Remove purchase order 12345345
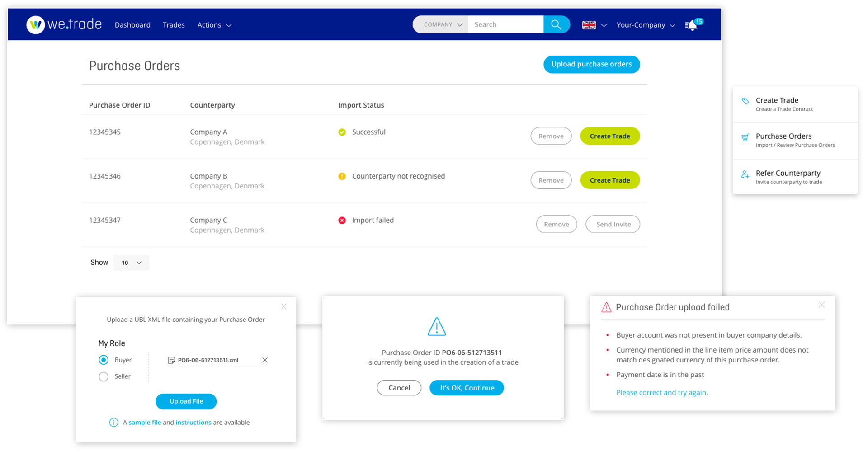Viewport: 868px width, 456px height. [x=551, y=136]
